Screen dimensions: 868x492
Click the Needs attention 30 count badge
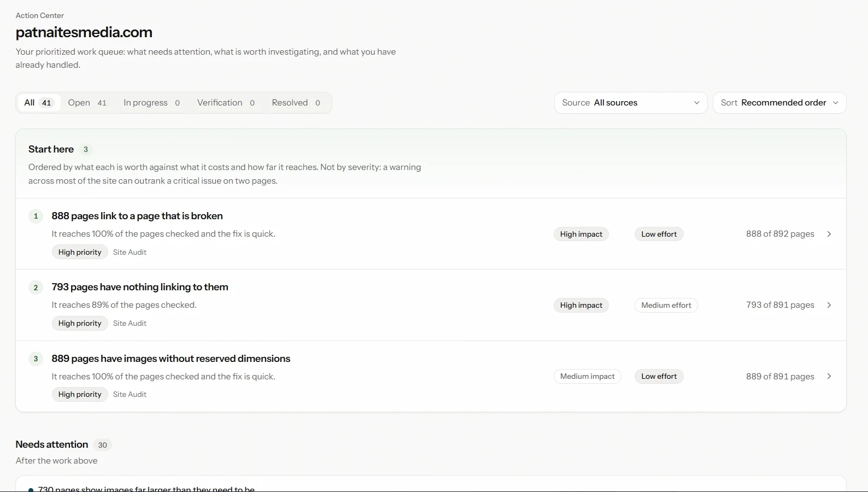pos(102,445)
